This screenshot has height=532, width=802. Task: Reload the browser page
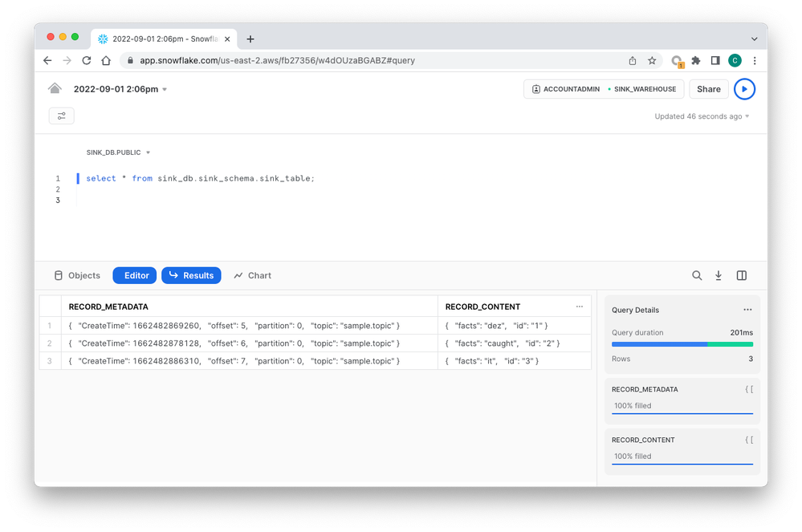click(x=86, y=60)
